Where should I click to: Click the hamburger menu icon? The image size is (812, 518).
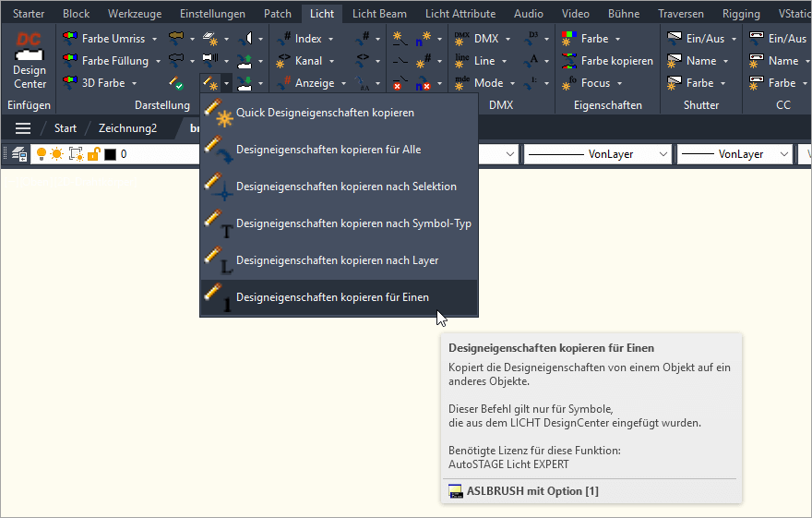tap(23, 128)
